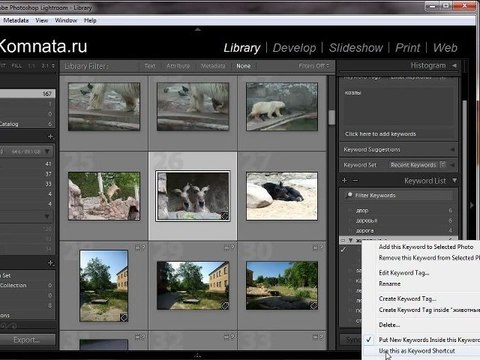Click the plus icon above the Set and Collection rows
Image resolution: width=480 pixels, height=360 pixels.
coord(50,263)
